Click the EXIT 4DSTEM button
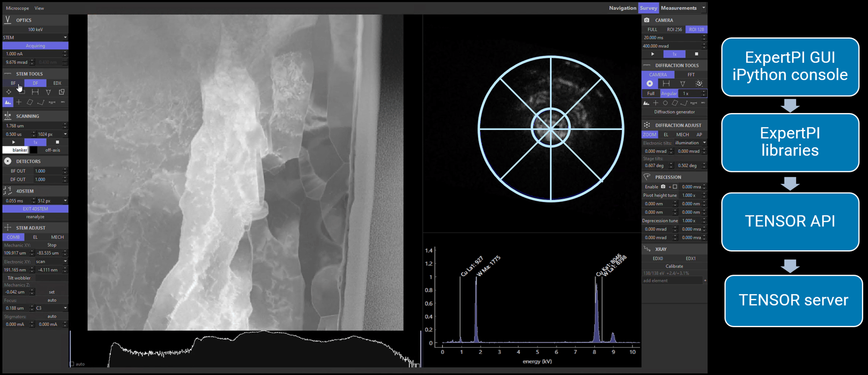868x375 pixels. tap(35, 209)
